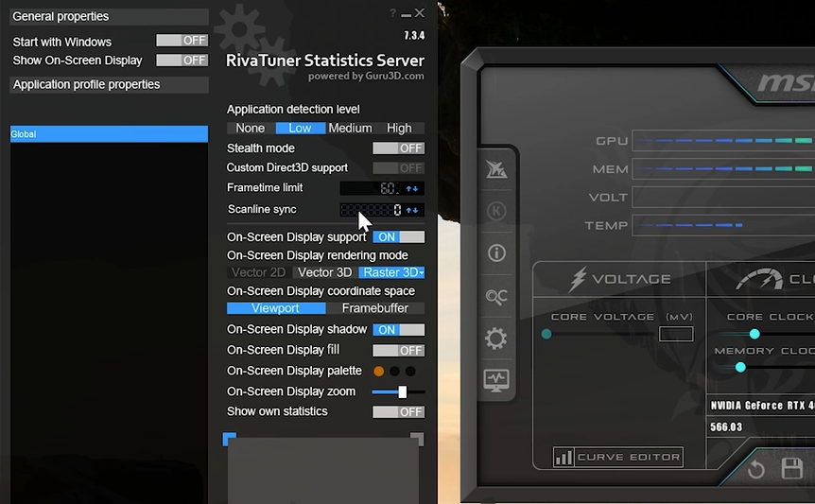Image resolution: width=815 pixels, height=504 pixels.
Task: Toggle On-Screen Display shadow switch
Action: tap(399, 330)
